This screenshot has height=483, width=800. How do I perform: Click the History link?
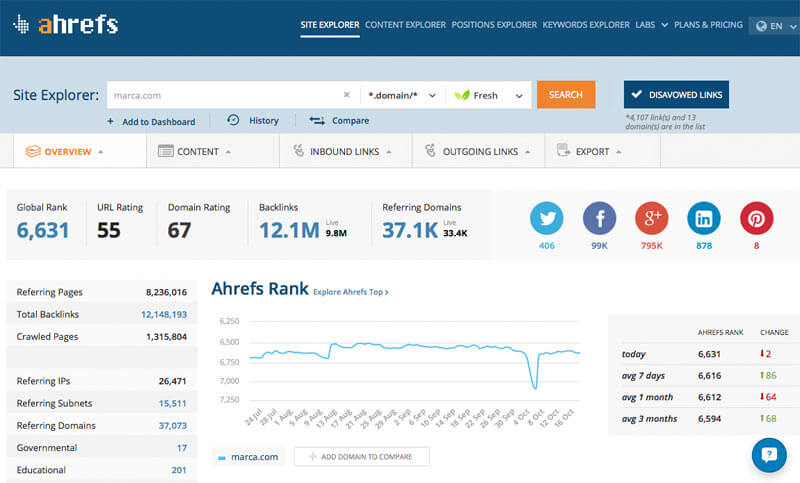coord(264,121)
